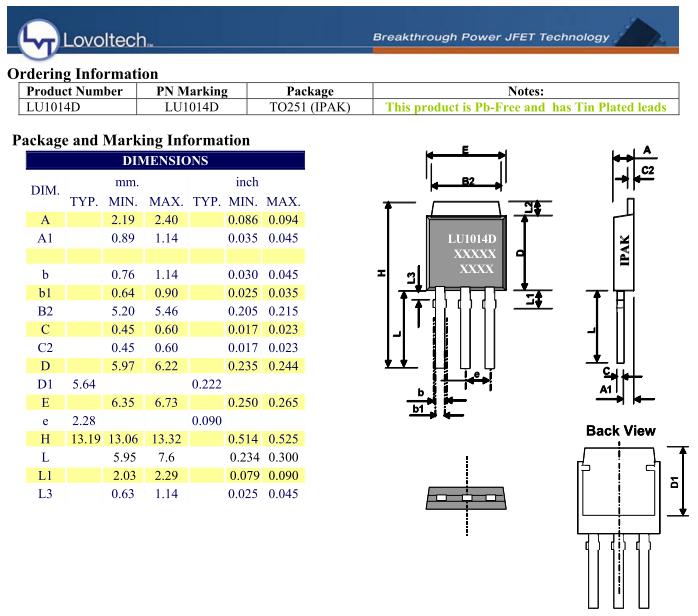Select the L1 inch MIN value 0.079
Viewport: 698px width, 616px height.
click(244, 475)
